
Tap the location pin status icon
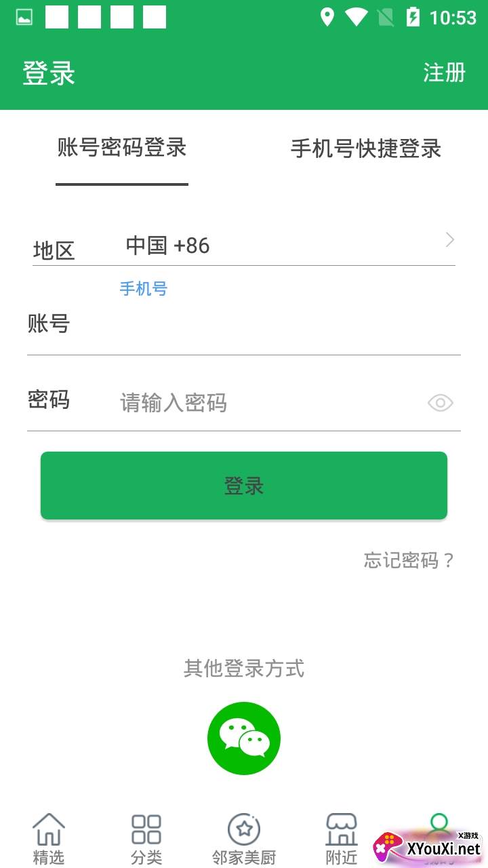pos(327,18)
